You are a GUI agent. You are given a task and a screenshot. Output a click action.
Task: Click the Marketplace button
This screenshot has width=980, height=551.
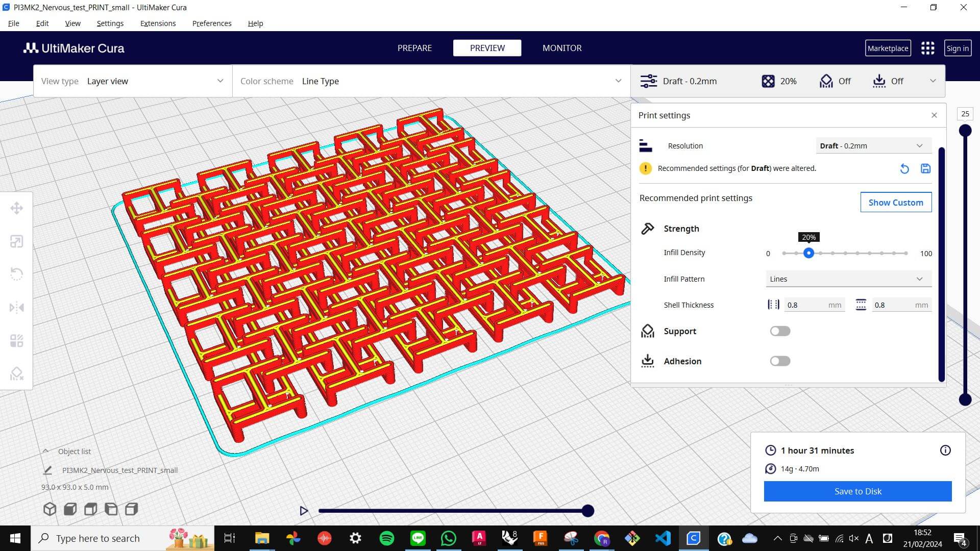pos(888,48)
